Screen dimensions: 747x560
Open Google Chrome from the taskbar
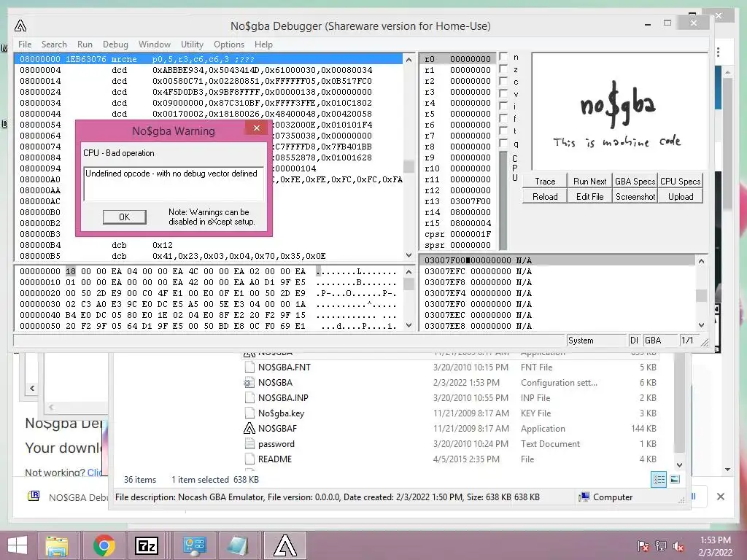coord(104,545)
